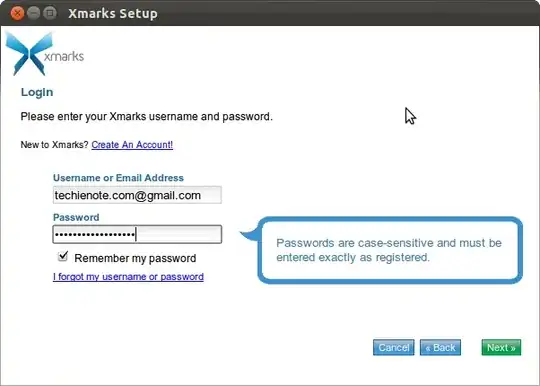The width and height of the screenshot is (540, 386).
Task: Click the Password label above the field
Action: [76, 217]
